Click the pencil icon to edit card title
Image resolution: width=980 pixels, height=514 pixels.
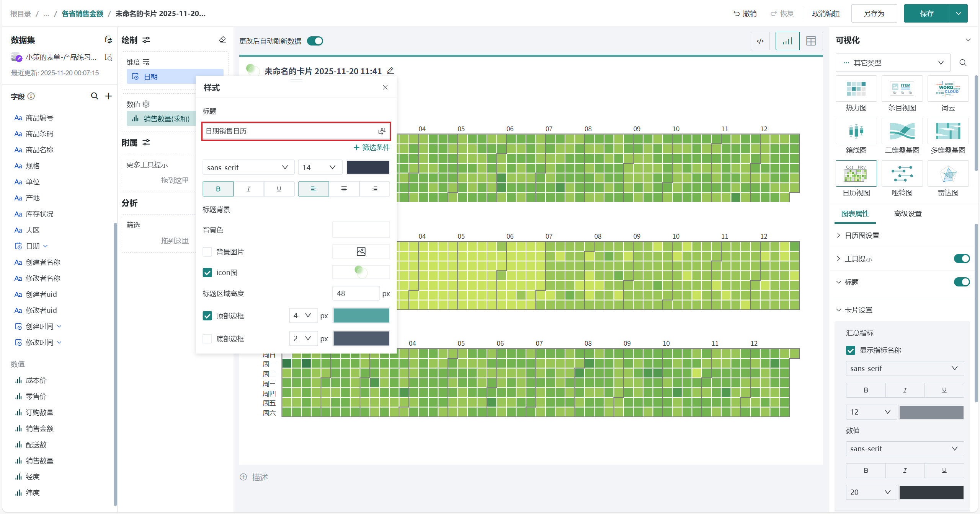pos(390,71)
